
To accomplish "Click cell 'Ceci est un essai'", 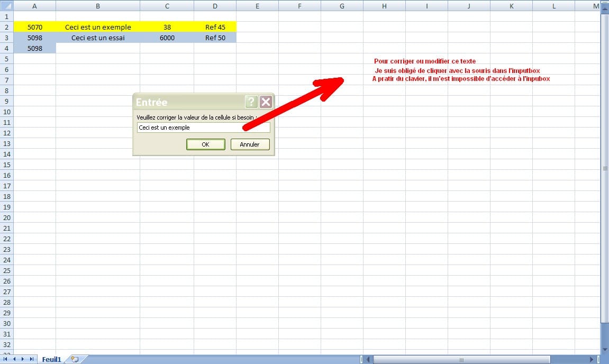I will [98, 38].
